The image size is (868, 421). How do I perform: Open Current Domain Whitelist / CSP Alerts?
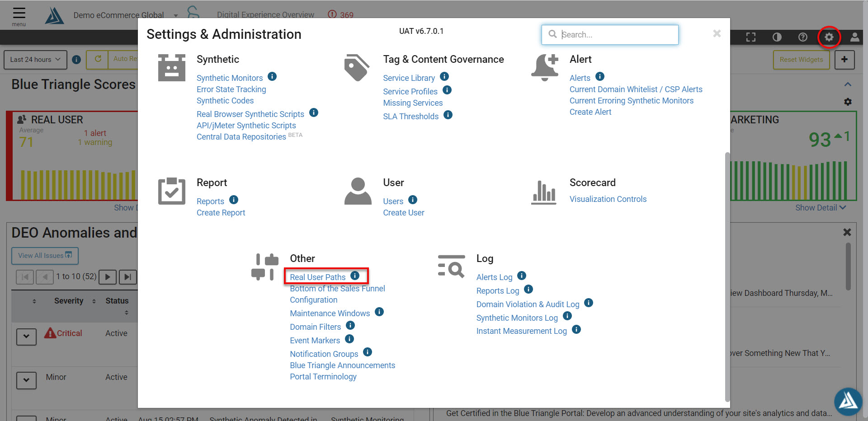pos(636,89)
